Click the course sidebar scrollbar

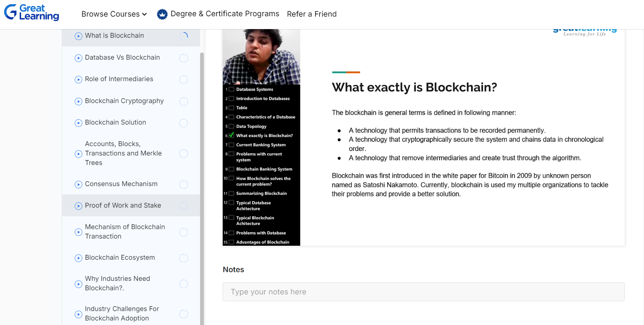[x=202, y=188]
